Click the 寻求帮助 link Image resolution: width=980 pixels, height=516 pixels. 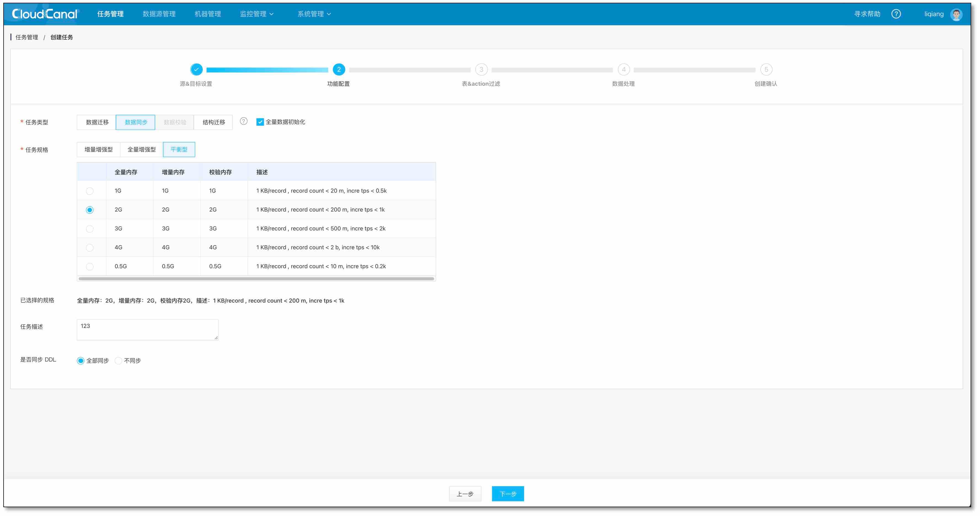click(867, 14)
